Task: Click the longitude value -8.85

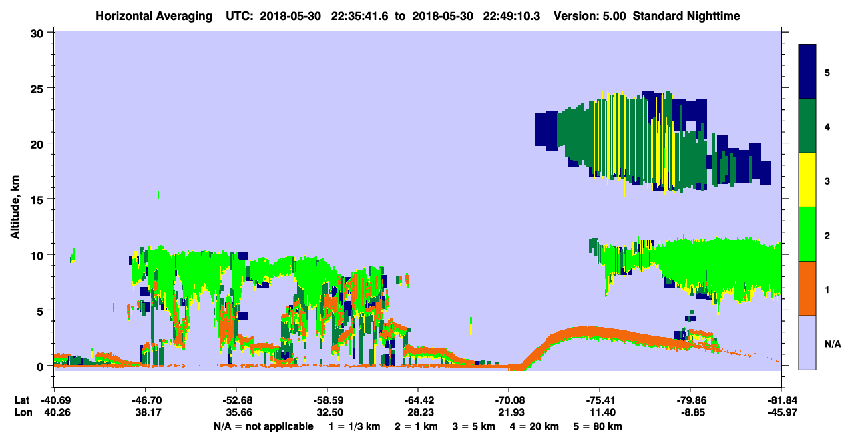Action: click(690, 412)
